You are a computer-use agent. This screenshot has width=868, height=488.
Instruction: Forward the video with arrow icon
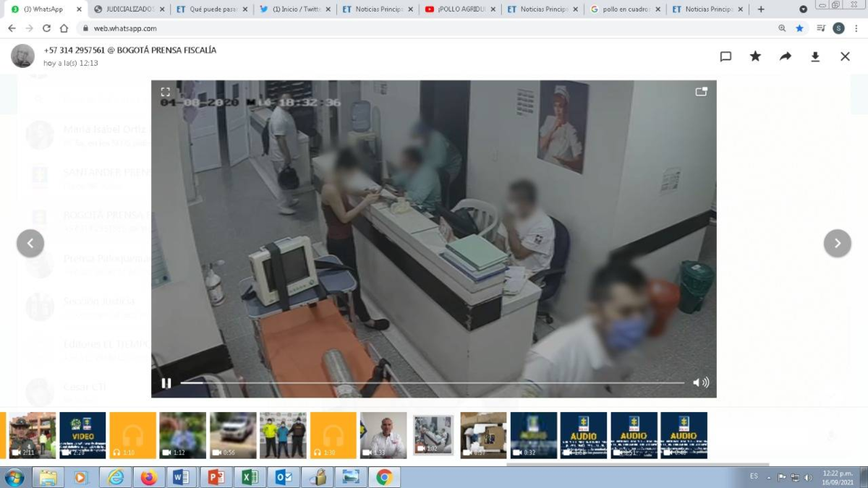[785, 56]
